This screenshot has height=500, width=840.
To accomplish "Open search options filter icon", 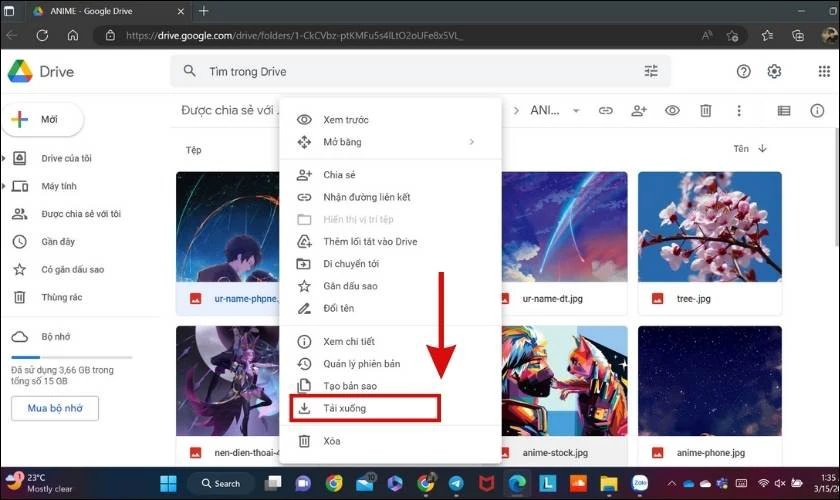I will click(x=651, y=71).
